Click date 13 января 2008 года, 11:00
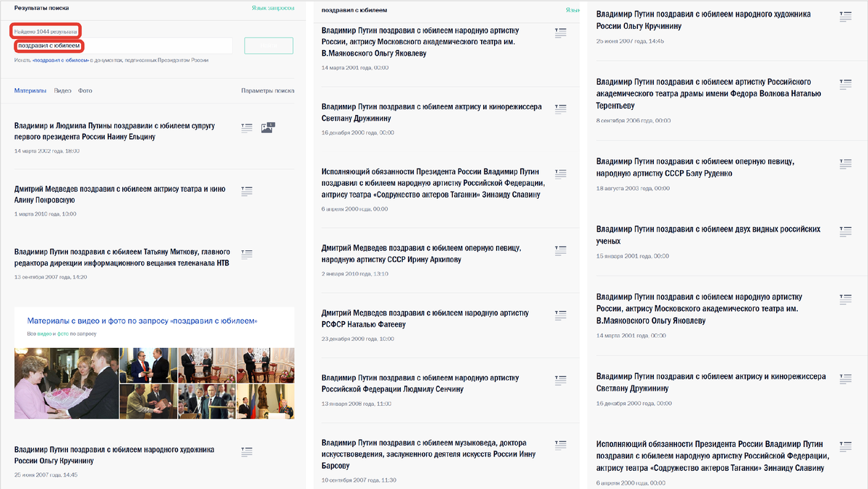Image resolution: width=868 pixels, height=489 pixels. click(x=357, y=404)
